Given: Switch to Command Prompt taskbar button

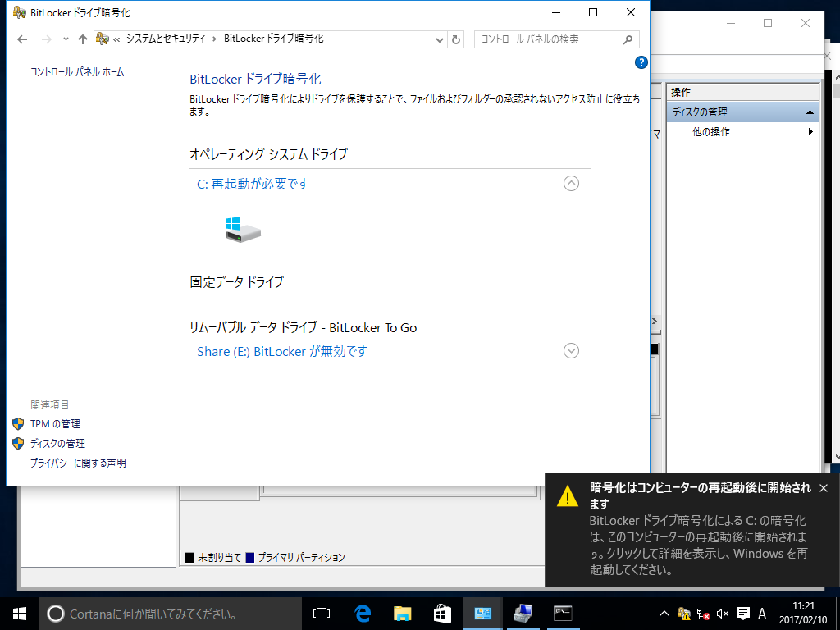Looking at the screenshot, I should (563, 614).
